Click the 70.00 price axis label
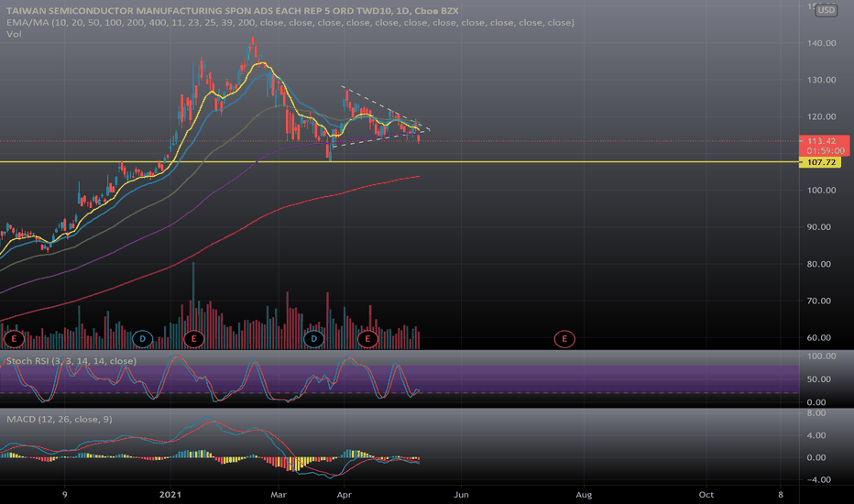854x504 pixels. 819,301
